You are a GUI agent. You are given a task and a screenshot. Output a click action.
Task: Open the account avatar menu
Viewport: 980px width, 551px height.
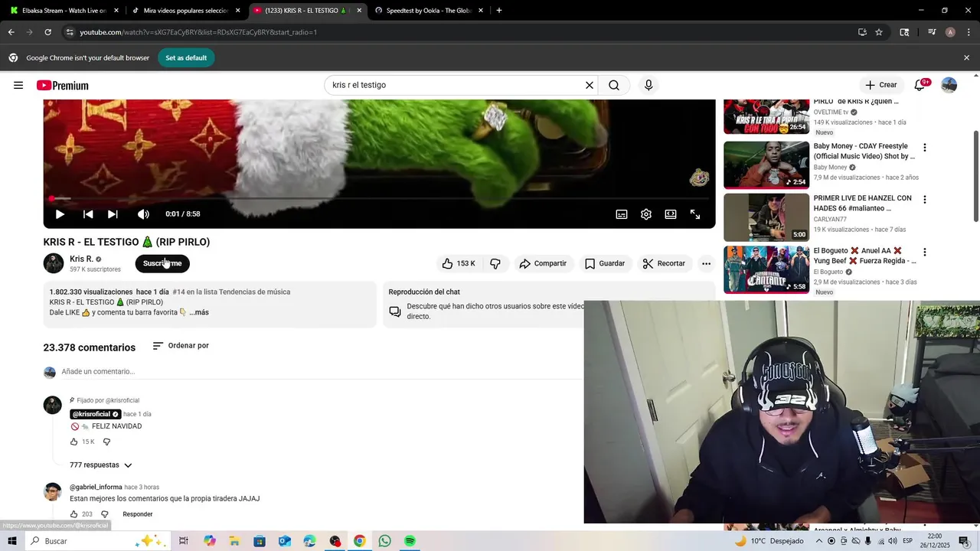(x=949, y=85)
